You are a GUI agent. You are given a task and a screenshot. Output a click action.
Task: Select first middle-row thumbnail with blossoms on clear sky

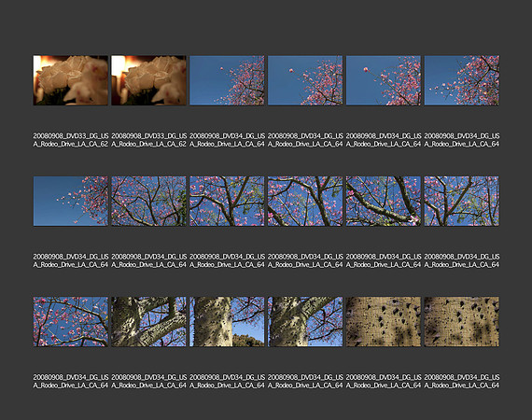[x=71, y=201]
